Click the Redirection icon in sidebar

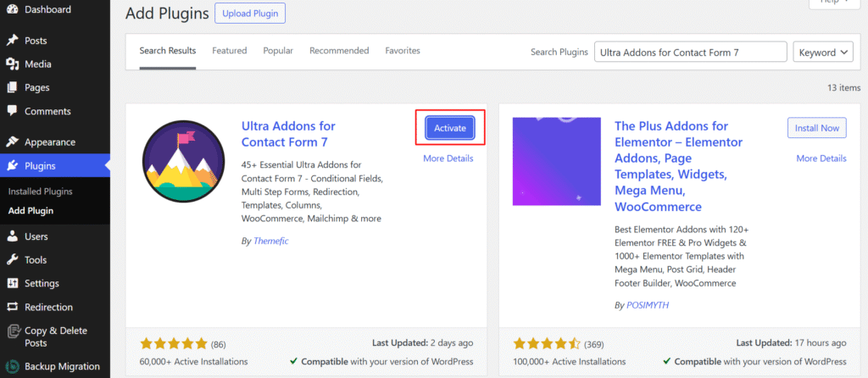click(12, 307)
